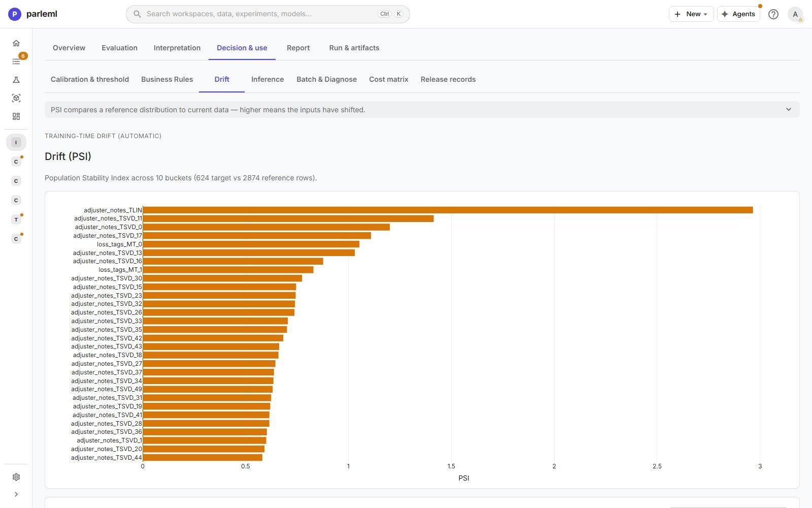Click the search magnifier icon
Viewport: 812px width, 508px height.
coord(137,14)
